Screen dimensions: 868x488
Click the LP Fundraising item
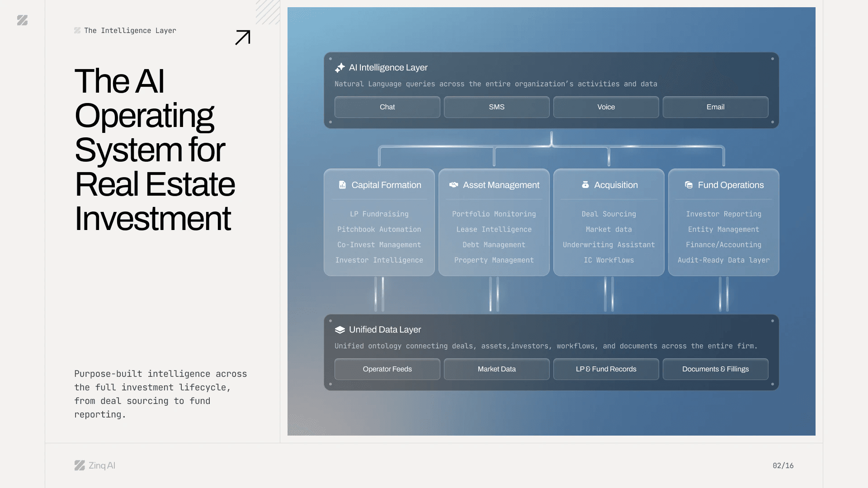(379, 214)
